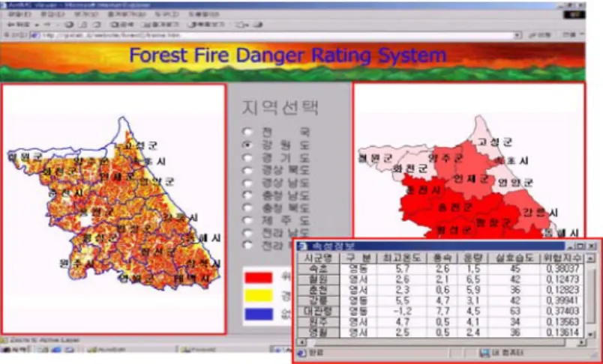
Task: Click the browser Back arrow button
Action: pyautogui.click(x=19, y=25)
